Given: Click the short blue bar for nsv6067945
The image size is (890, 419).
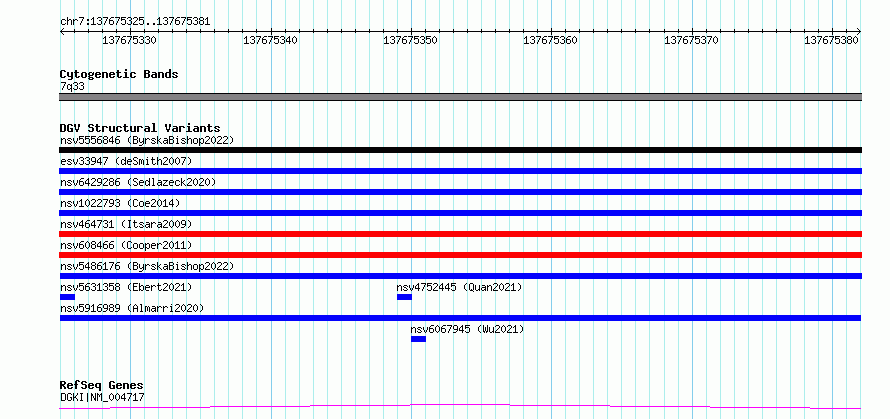Looking at the screenshot, I should [418, 339].
